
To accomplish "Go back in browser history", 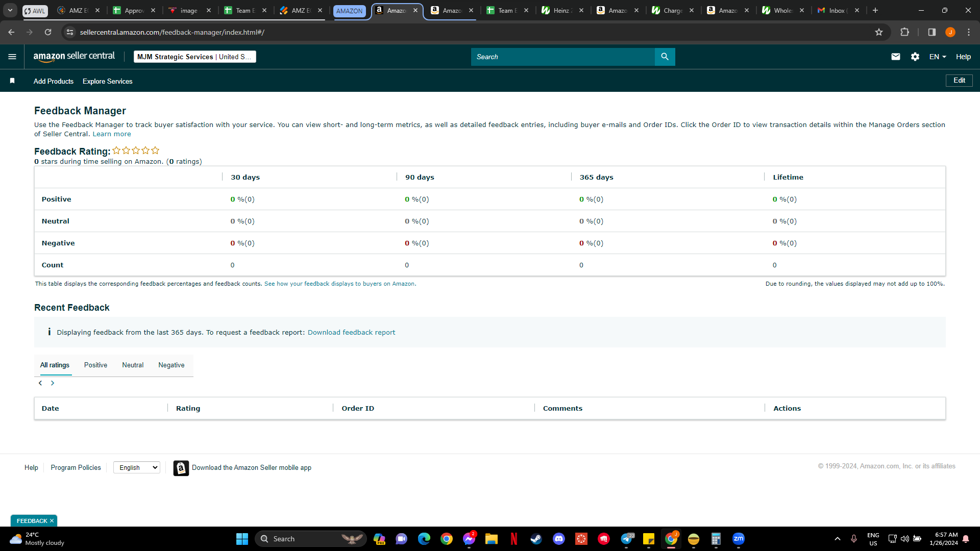I will point(11,32).
